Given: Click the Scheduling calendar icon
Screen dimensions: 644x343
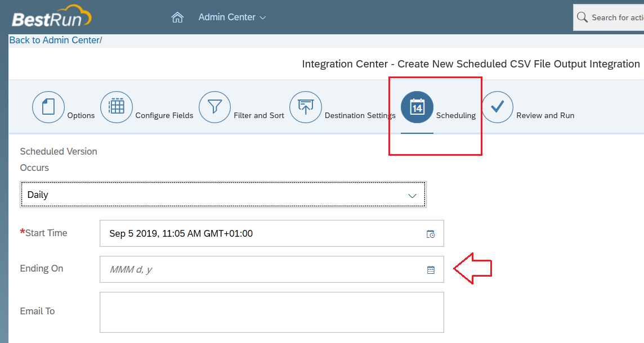Looking at the screenshot, I should (x=417, y=107).
